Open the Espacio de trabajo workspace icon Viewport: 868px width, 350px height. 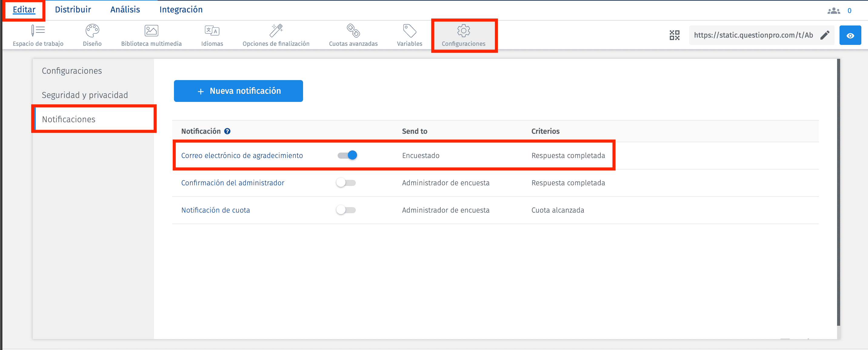coord(38,31)
